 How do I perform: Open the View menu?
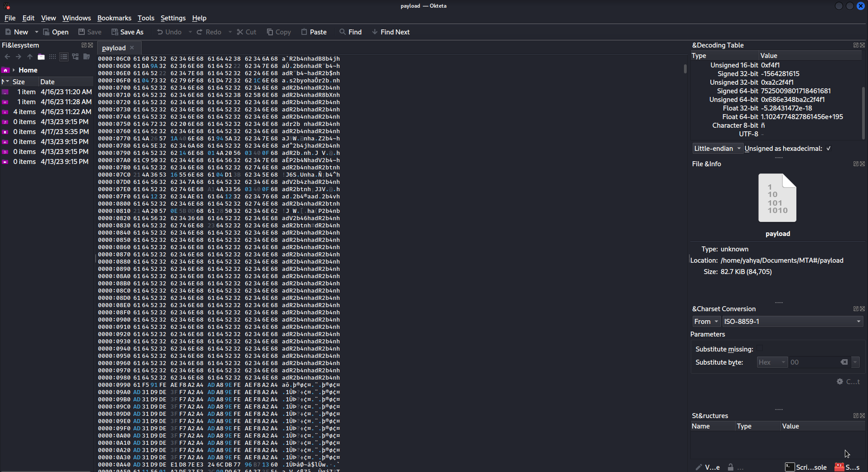click(48, 18)
